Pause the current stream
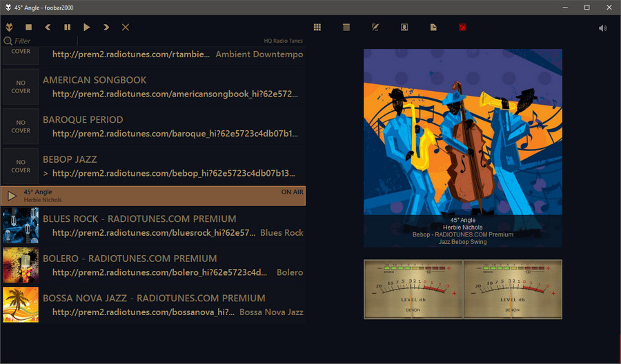The width and height of the screenshot is (621, 364). [68, 28]
